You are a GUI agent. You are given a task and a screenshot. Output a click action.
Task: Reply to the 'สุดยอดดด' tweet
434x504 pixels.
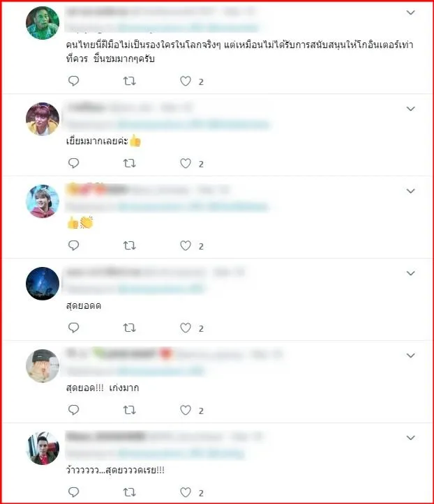point(74,328)
